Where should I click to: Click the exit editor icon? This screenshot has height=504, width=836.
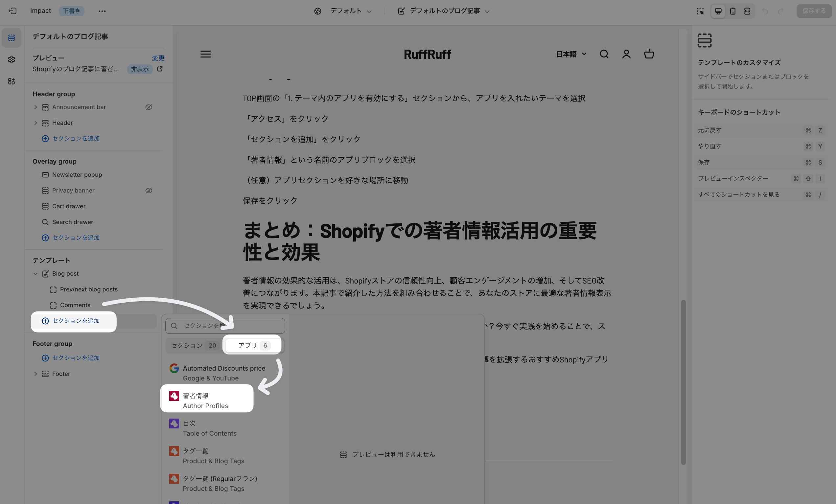click(x=12, y=11)
